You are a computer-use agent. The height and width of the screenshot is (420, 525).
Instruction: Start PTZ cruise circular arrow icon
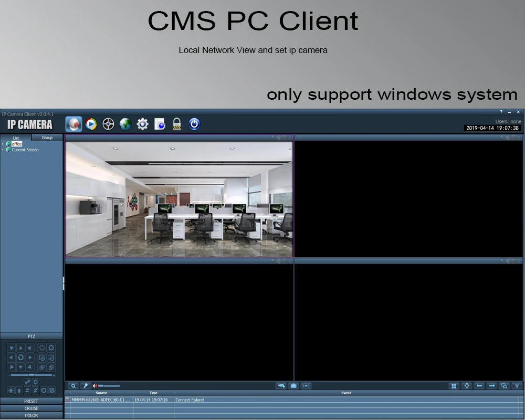44,391
